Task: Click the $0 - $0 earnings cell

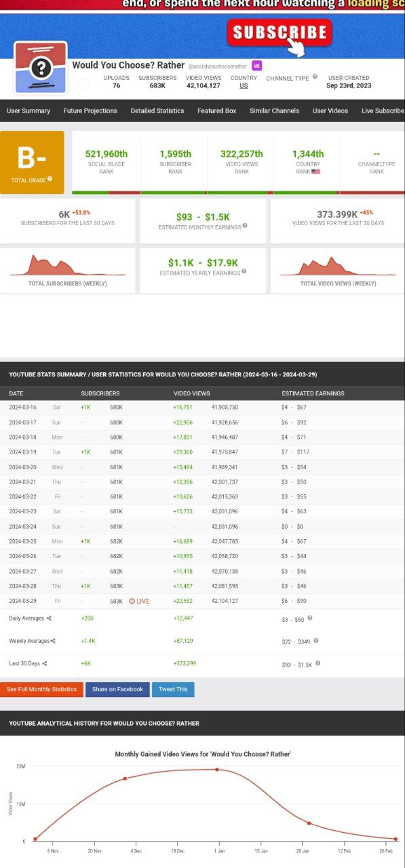Action: (x=292, y=527)
